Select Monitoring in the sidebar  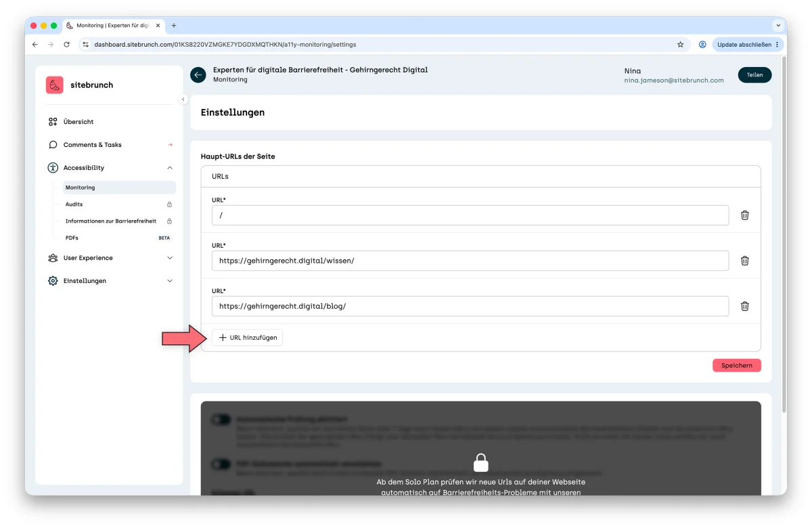pyautogui.click(x=119, y=188)
